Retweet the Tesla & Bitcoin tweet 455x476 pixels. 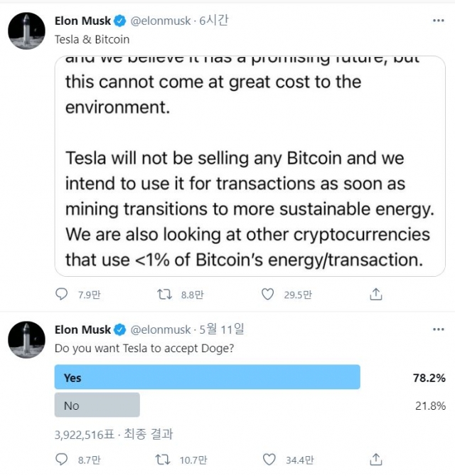164,294
